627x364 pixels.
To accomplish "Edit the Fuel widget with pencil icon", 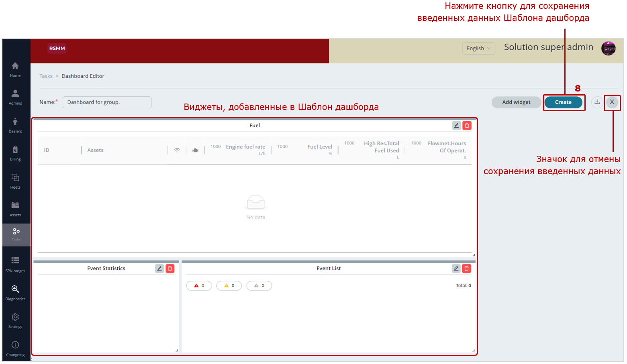I will click(456, 126).
